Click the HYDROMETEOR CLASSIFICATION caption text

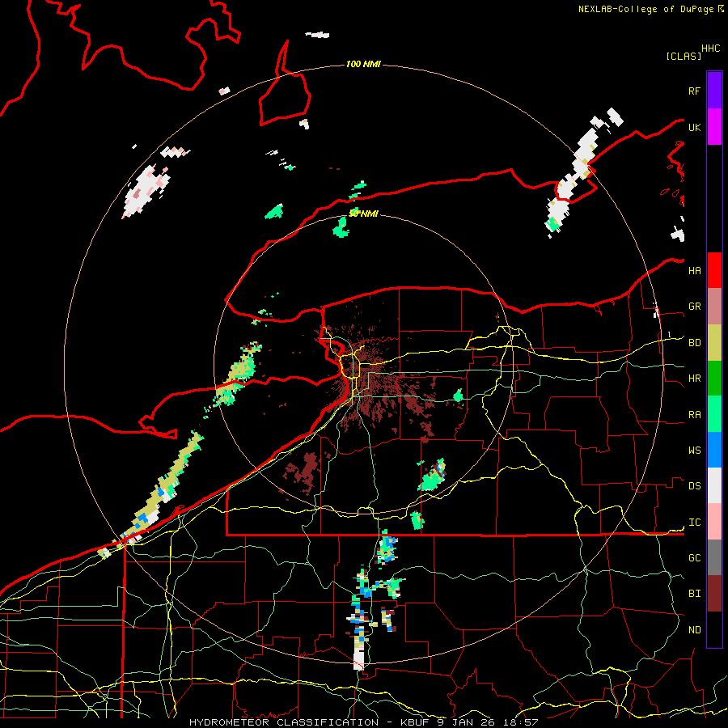click(284, 722)
